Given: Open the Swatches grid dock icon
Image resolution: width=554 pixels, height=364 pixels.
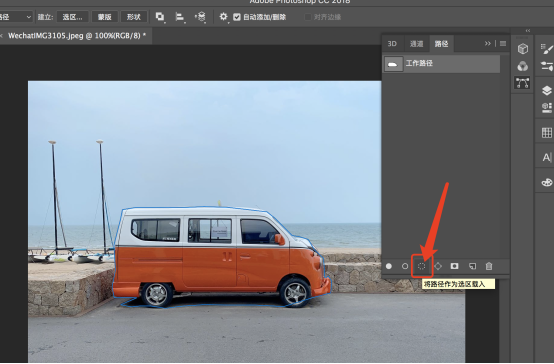Looking at the screenshot, I should tap(547, 133).
